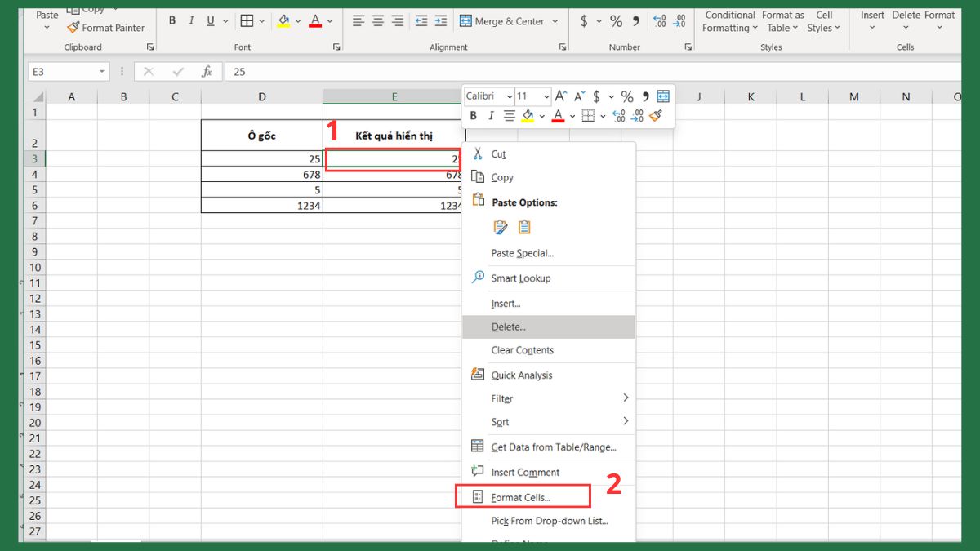980x551 pixels.
Task: Click the Insert Function fx button
Action: 207,72
